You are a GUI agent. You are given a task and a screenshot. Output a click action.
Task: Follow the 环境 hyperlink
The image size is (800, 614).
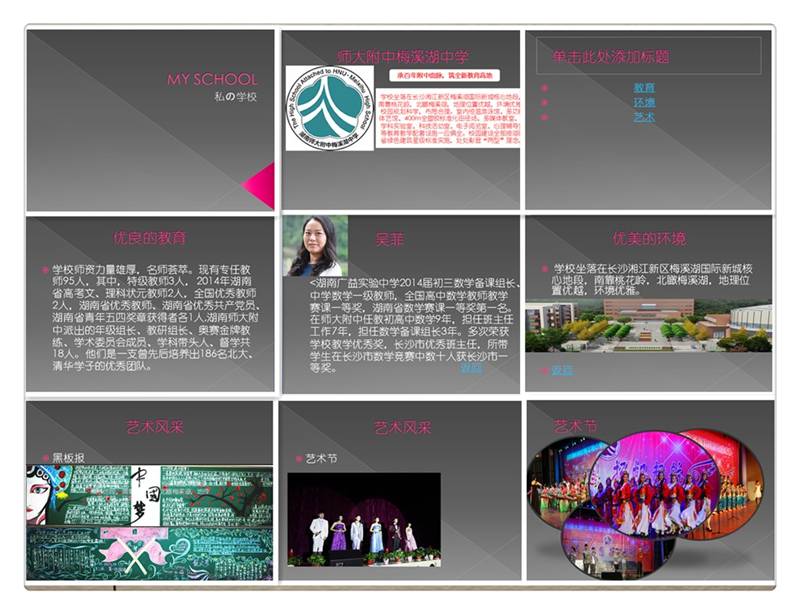644,102
